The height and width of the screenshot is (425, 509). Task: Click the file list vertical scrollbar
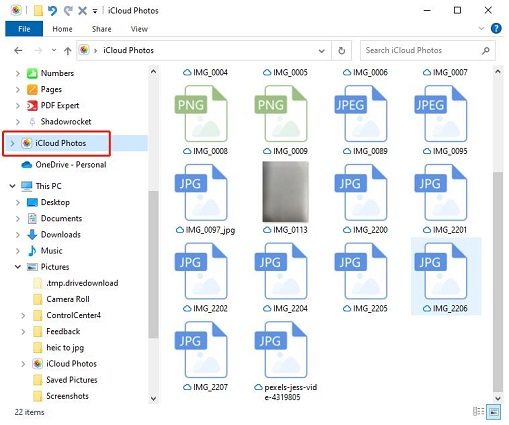point(498,282)
